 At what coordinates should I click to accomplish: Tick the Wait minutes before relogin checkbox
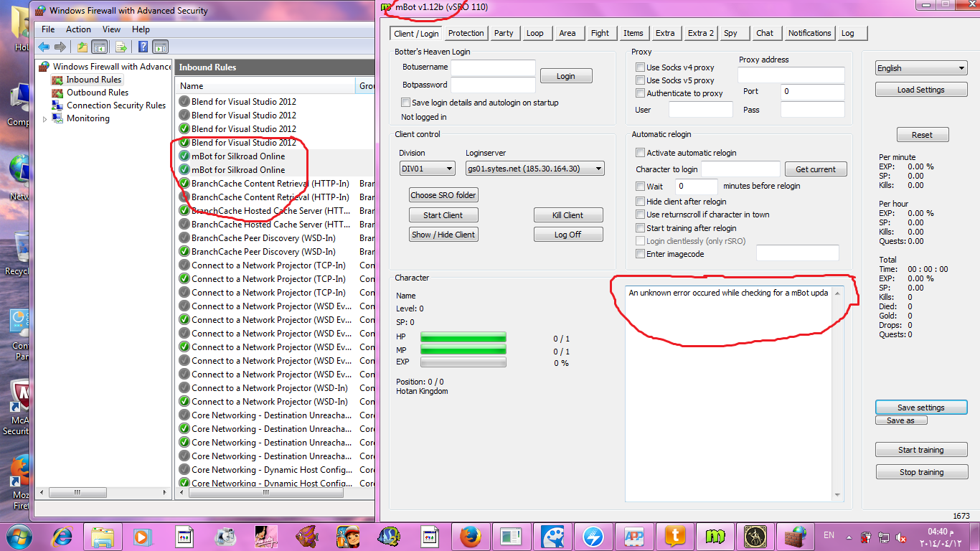pos(640,186)
